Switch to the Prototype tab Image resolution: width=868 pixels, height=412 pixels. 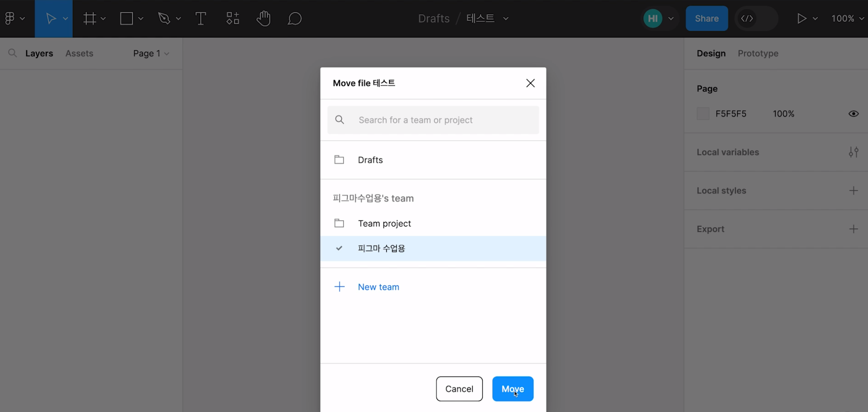pyautogui.click(x=758, y=53)
